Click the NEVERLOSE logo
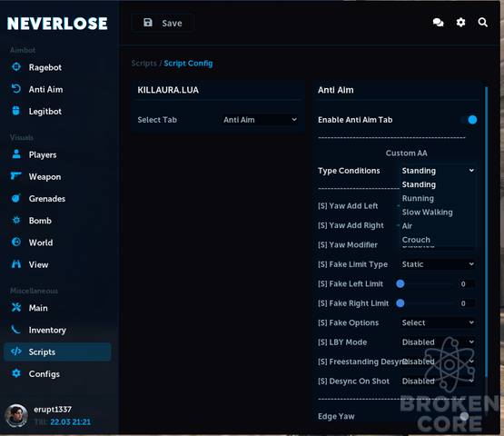This screenshot has height=436, width=504. tap(57, 24)
